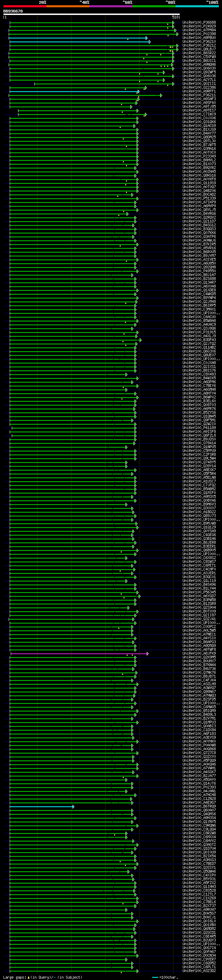Click the UniRef100_B1XJG9 label
Viewport: 222px width, 980px height.
[x=199, y=129]
